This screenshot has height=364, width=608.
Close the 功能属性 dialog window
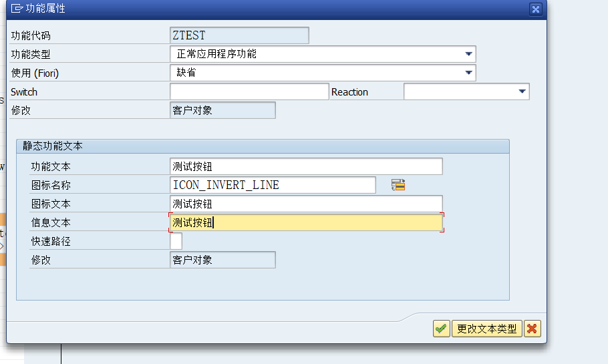[x=535, y=9]
